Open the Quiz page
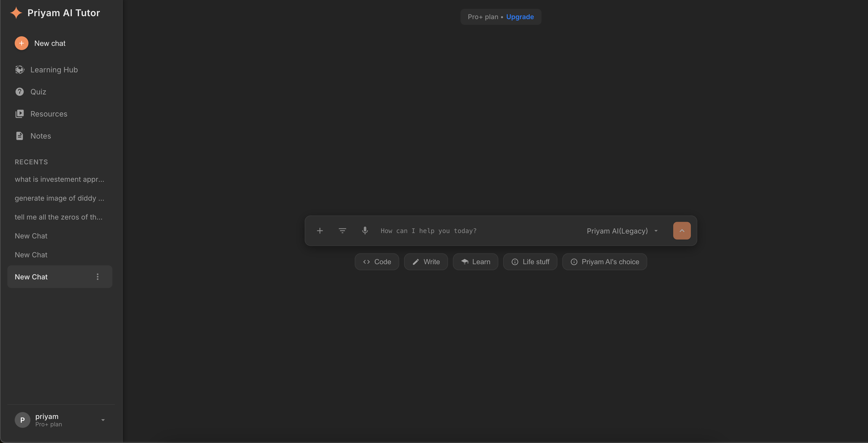 (x=38, y=92)
